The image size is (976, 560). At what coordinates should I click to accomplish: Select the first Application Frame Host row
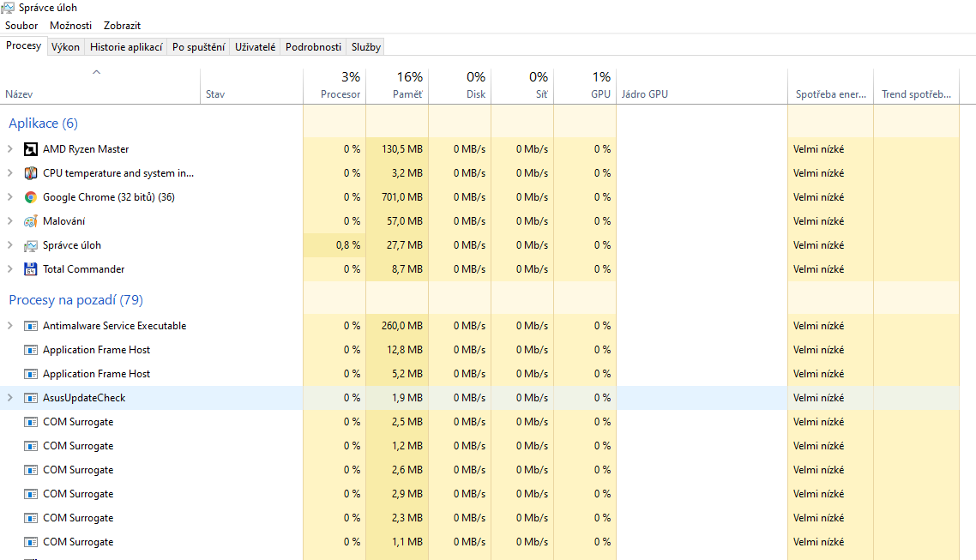96,350
